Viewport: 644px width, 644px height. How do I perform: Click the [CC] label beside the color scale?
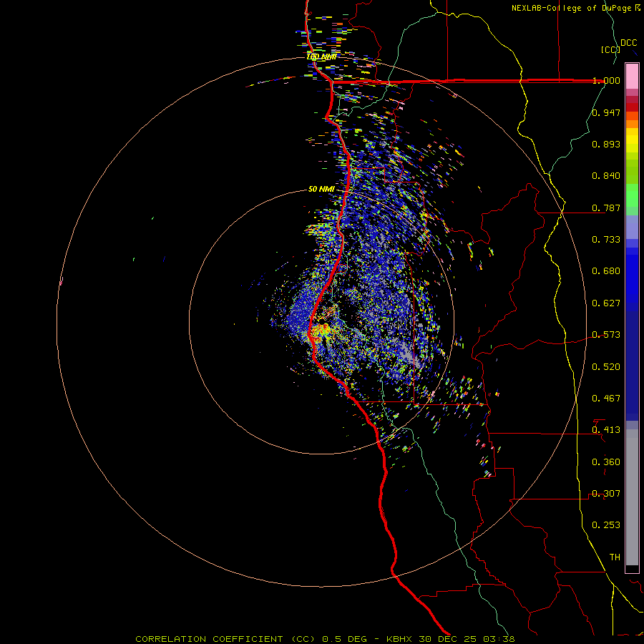610,49
